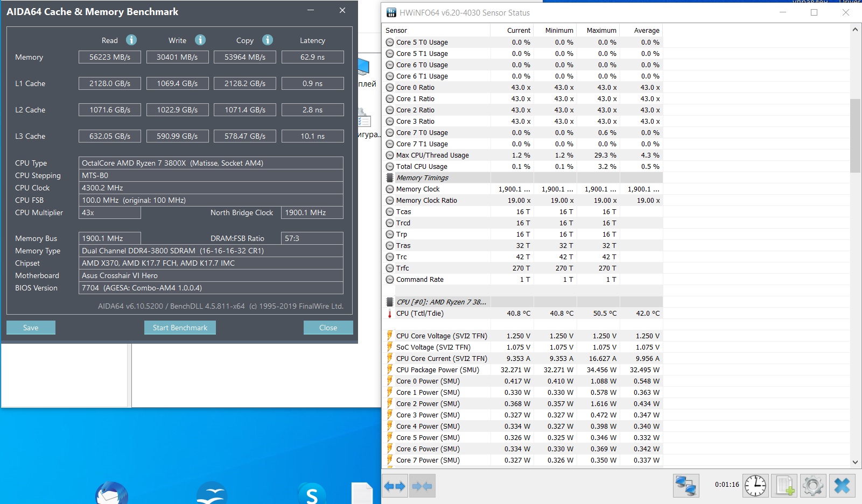Open Skype from the taskbar
This screenshot has height=504, width=862.
click(x=312, y=493)
